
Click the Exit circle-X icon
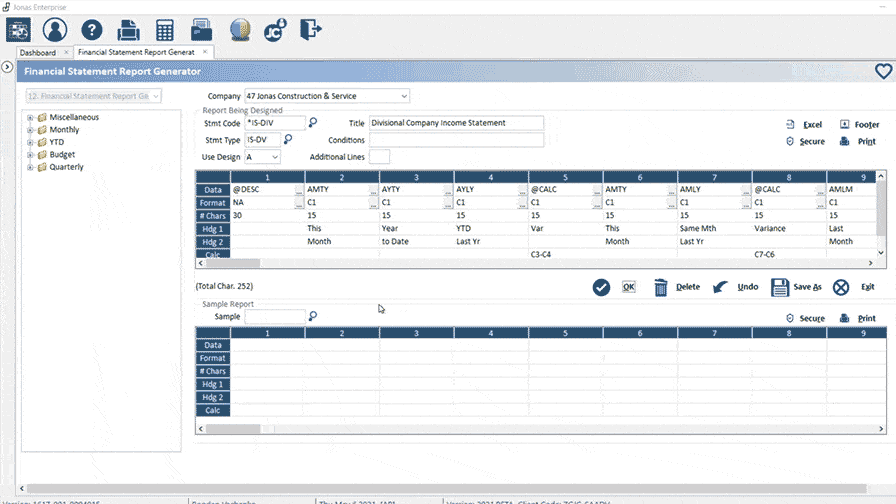point(841,287)
